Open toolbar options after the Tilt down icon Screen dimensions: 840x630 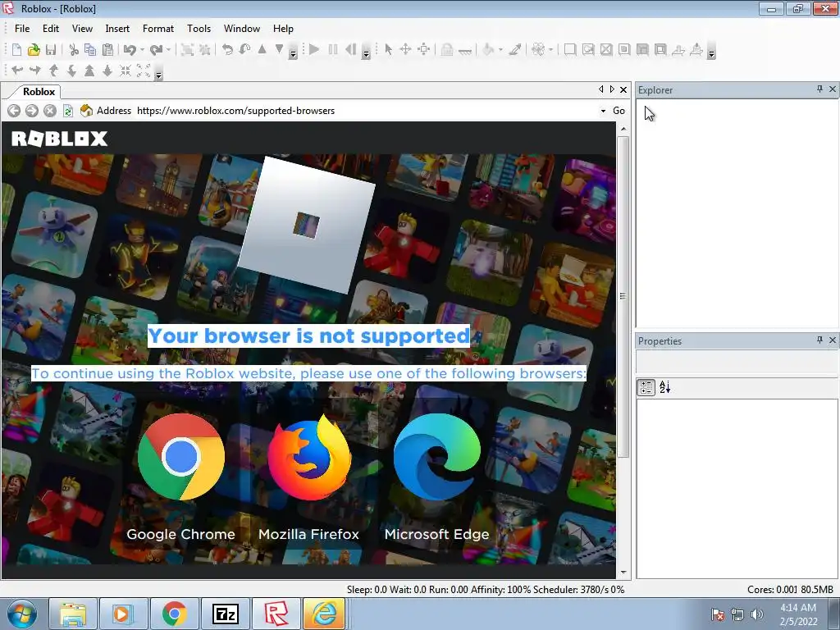293,53
